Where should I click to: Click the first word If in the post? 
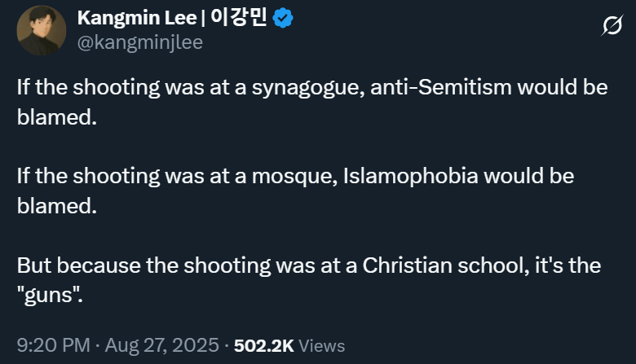(23, 87)
